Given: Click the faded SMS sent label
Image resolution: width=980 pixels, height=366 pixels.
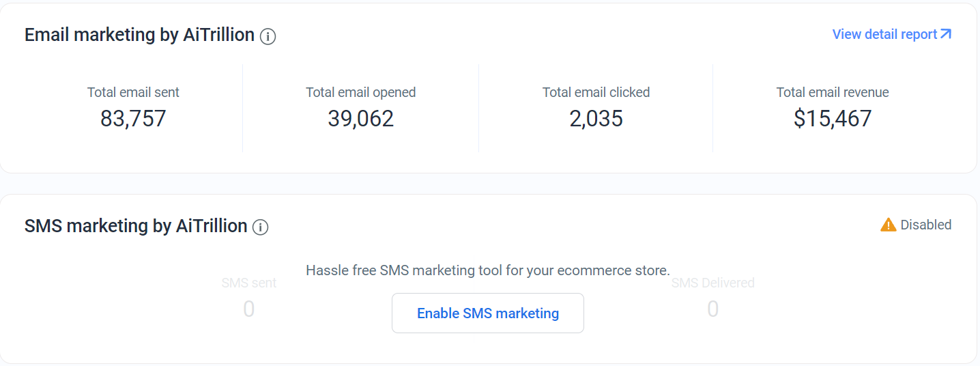Looking at the screenshot, I should click(249, 283).
